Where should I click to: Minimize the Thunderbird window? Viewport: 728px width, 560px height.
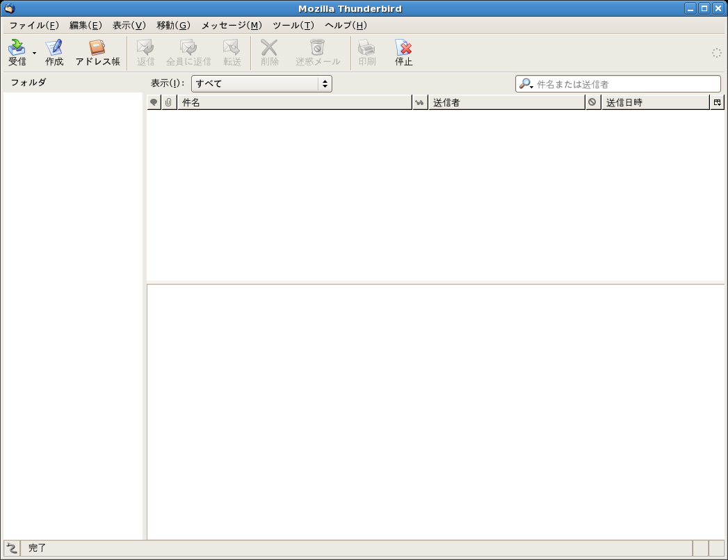tap(690, 8)
